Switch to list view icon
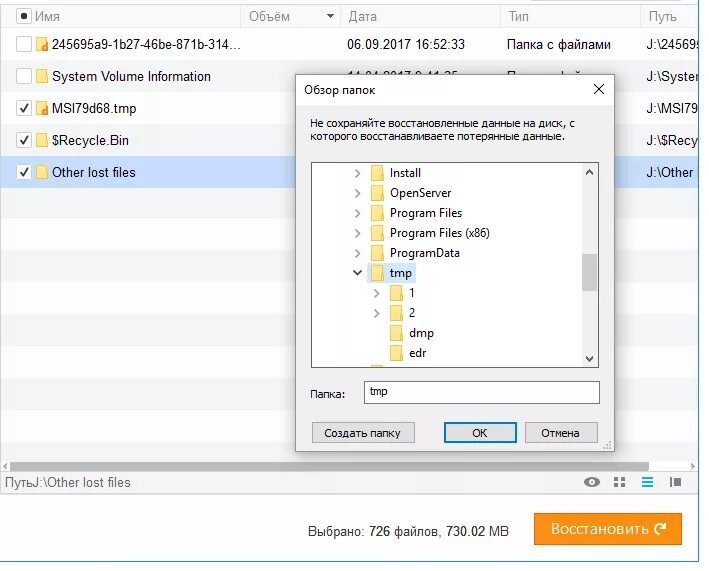This screenshot has width=709, height=571. (x=647, y=482)
